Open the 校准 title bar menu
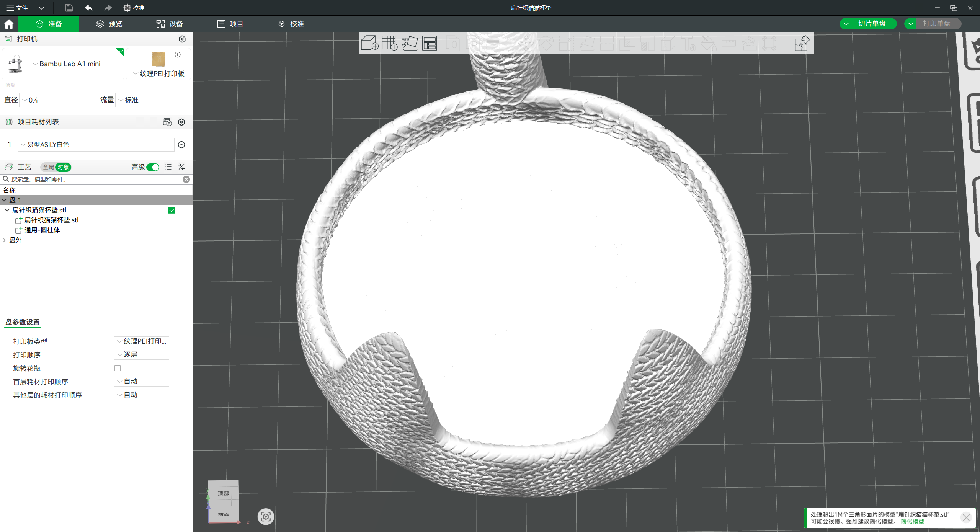980x532 pixels. pyautogui.click(x=134, y=8)
